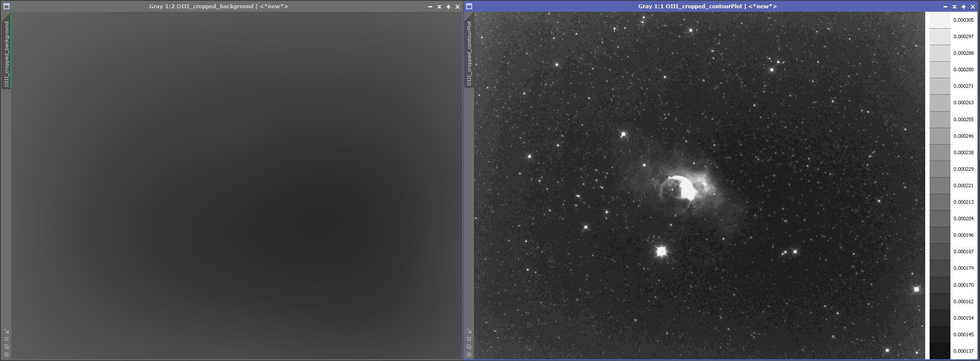Maximize the OIII_cropped_contourPlot window

pyautogui.click(x=963, y=7)
